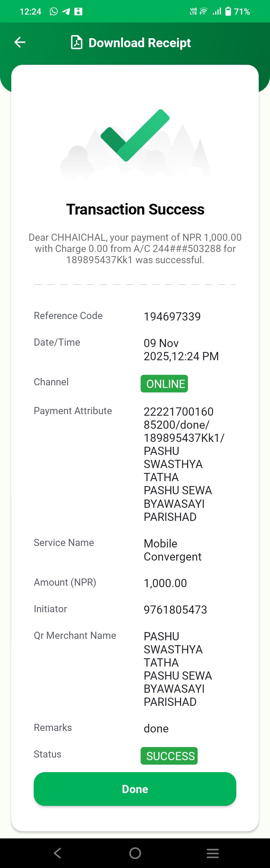The image size is (270, 868).
Task: Tap the Android back navigation icon
Action: click(57, 853)
